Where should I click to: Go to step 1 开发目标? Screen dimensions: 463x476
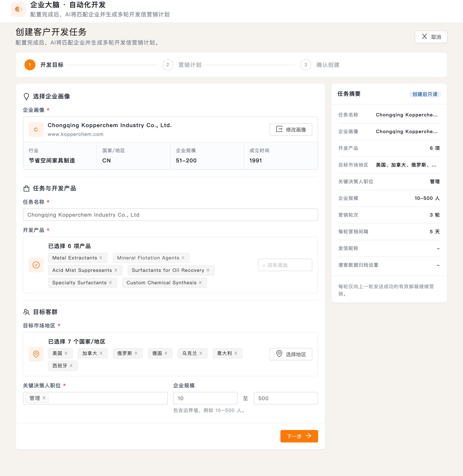(44, 65)
